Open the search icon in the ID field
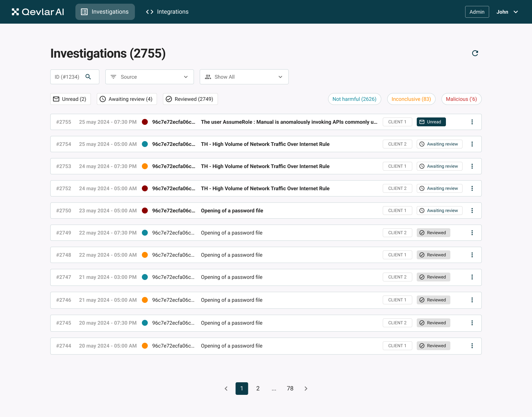532x417 pixels. (x=88, y=76)
